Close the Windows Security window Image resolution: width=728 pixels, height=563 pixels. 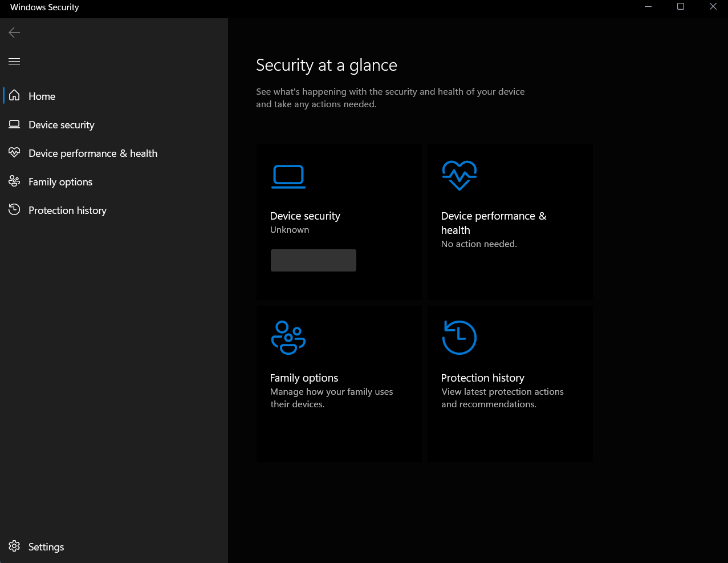(x=713, y=7)
